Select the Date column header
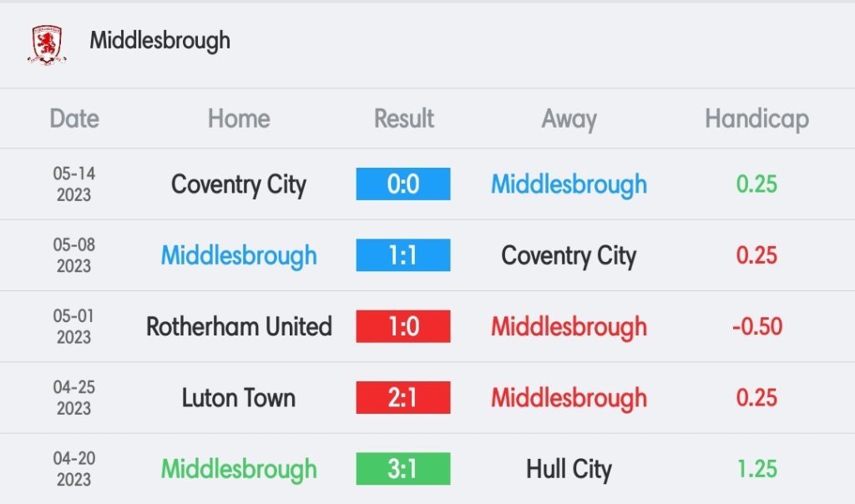Viewport: 855px width, 504px height. pyautogui.click(x=74, y=118)
